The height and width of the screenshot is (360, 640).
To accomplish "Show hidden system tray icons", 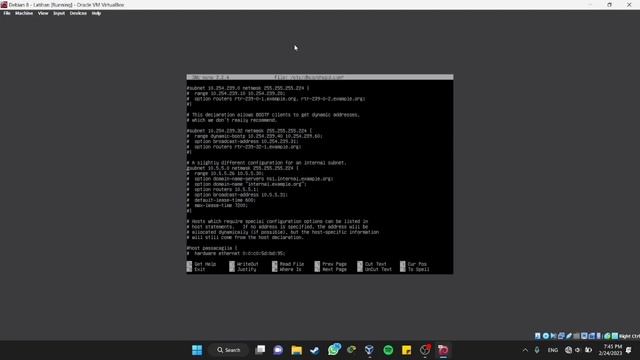I will [525, 350].
